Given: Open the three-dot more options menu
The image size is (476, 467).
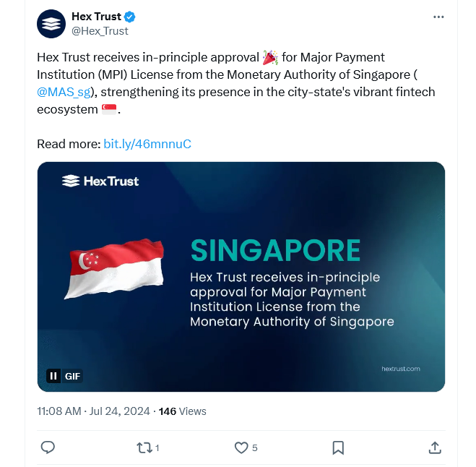Looking at the screenshot, I should coord(438,17).
